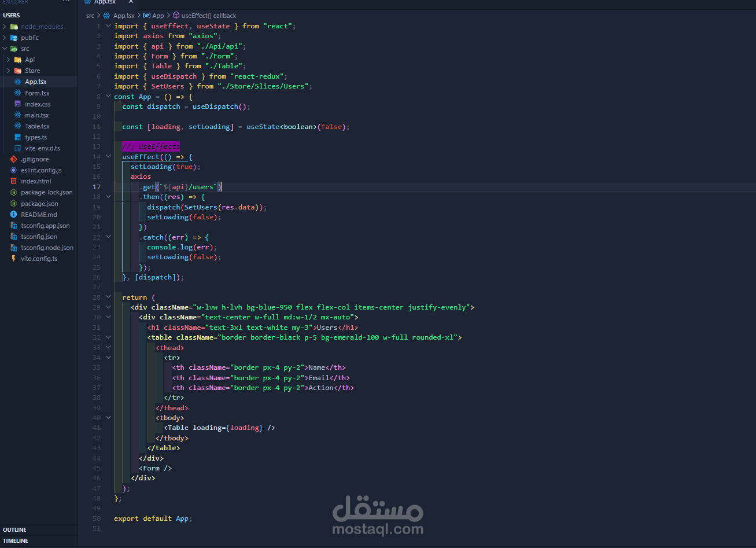Image resolution: width=756 pixels, height=548 pixels.
Task: Click the npm icon beside package-lock.json
Action: [14, 192]
